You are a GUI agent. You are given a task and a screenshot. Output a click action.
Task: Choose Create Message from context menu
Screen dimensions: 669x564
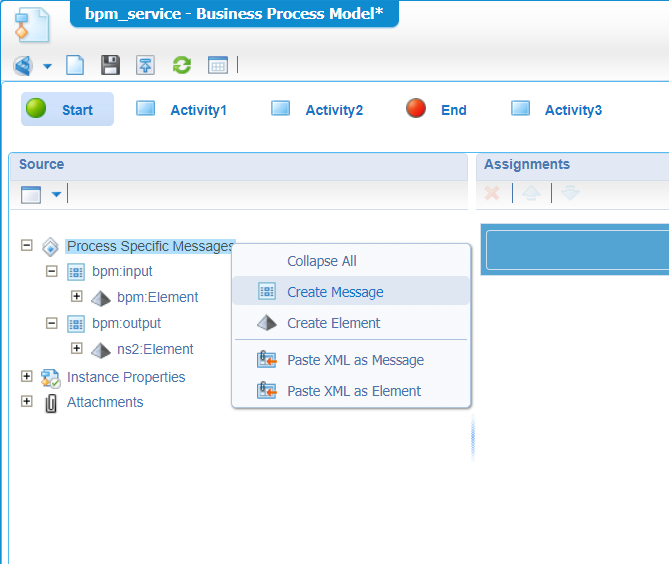pos(335,292)
